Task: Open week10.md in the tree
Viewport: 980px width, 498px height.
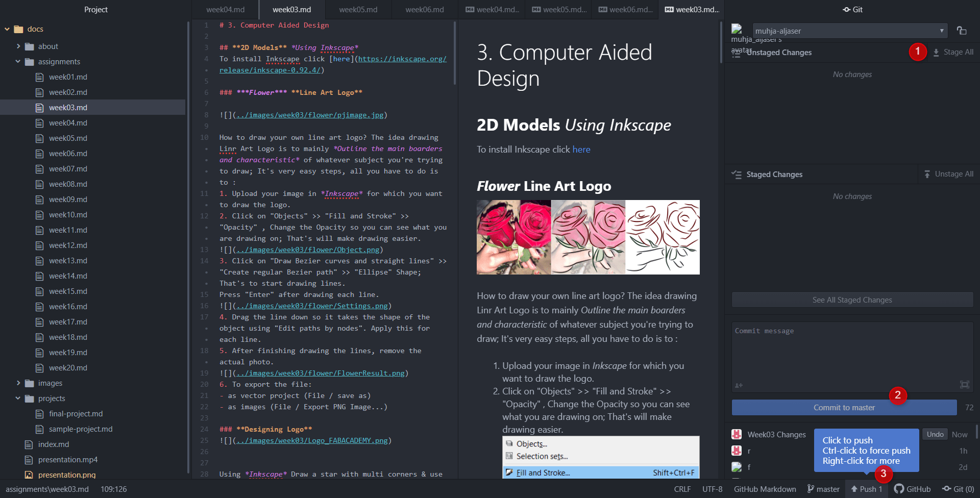Action: tap(68, 215)
